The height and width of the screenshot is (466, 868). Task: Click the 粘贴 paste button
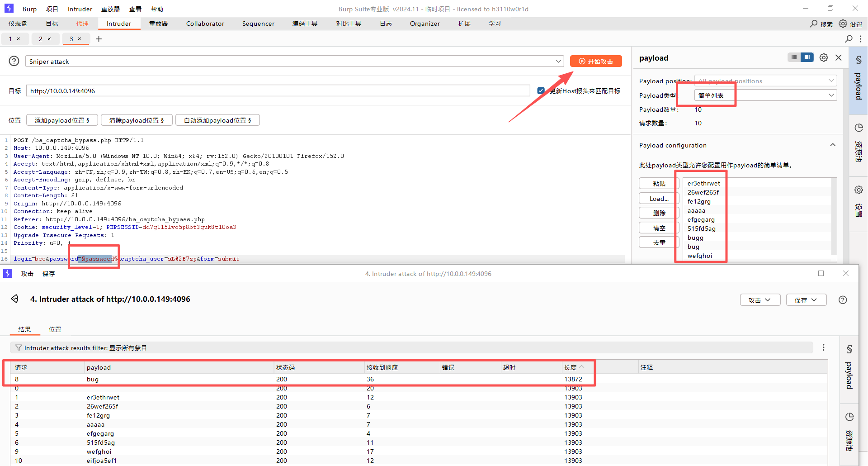(x=659, y=183)
